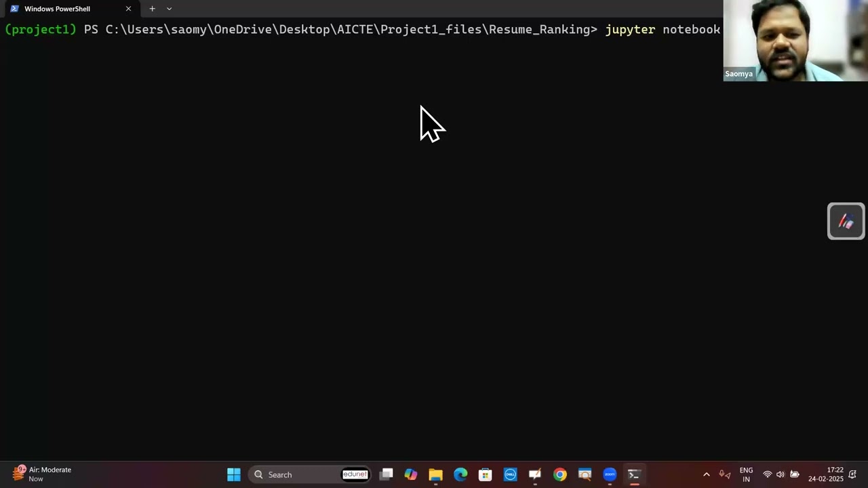Open Wi-Fi network settings icon
Screen dimensions: 868x488
[x=767, y=474]
